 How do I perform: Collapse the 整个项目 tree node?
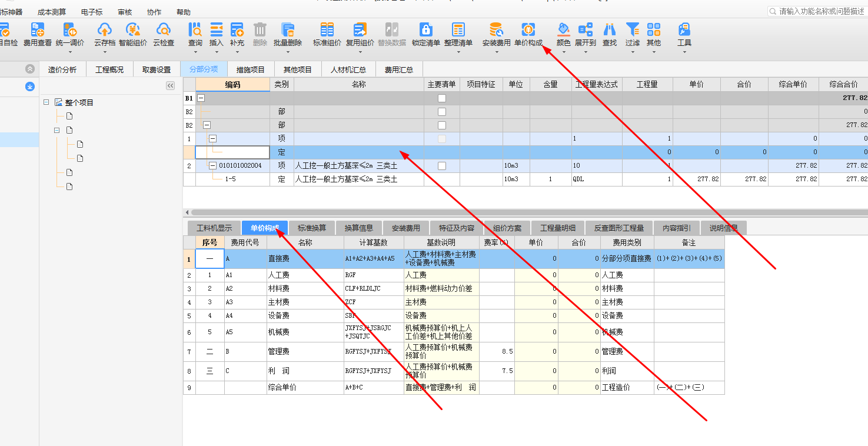(46, 102)
